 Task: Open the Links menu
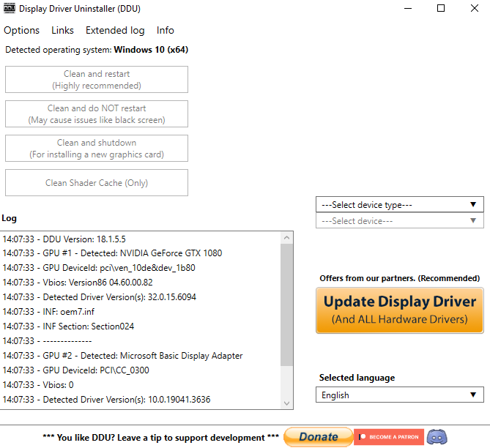coord(62,30)
